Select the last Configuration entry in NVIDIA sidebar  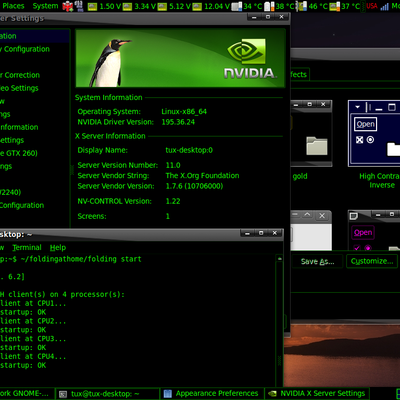35,205
